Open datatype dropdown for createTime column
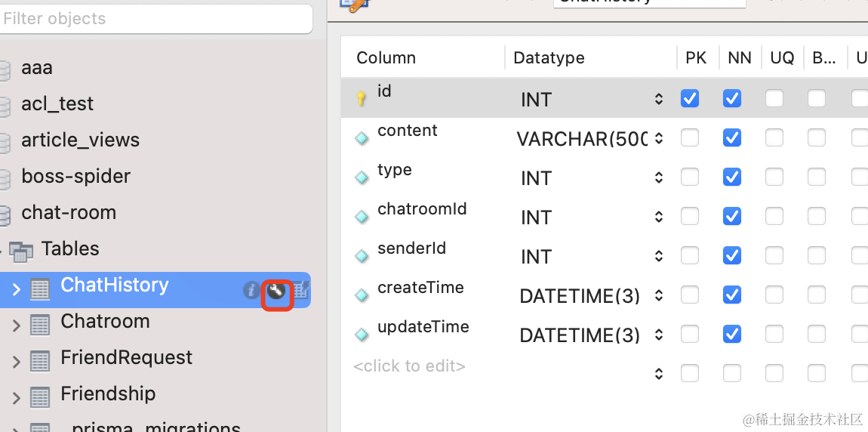868x432 pixels. [658, 296]
